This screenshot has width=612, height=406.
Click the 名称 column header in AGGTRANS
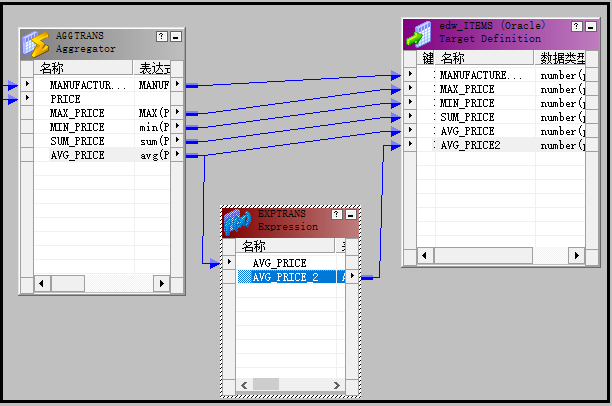(x=83, y=68)
